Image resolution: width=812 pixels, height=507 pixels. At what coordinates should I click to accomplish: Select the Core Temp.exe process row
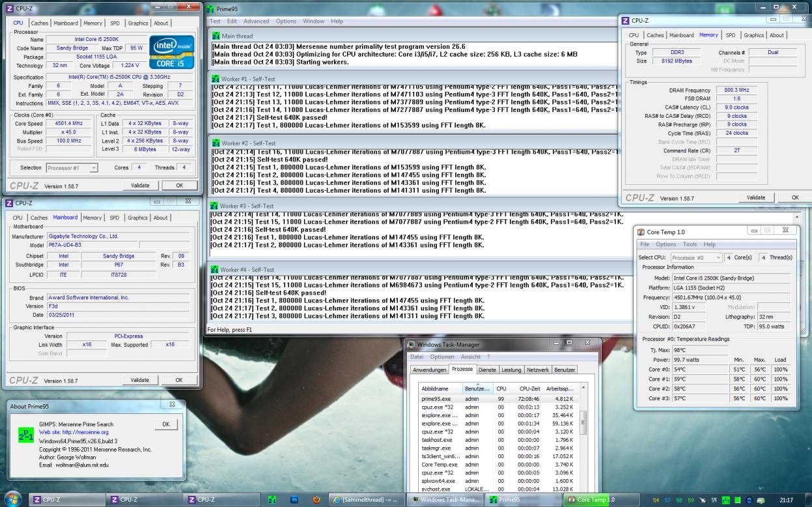498,465
